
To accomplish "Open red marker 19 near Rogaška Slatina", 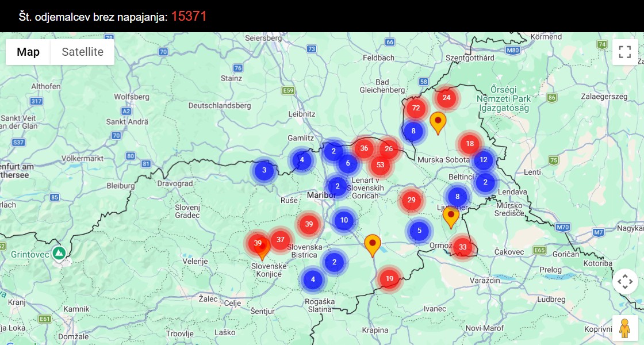I will [389, 278].
